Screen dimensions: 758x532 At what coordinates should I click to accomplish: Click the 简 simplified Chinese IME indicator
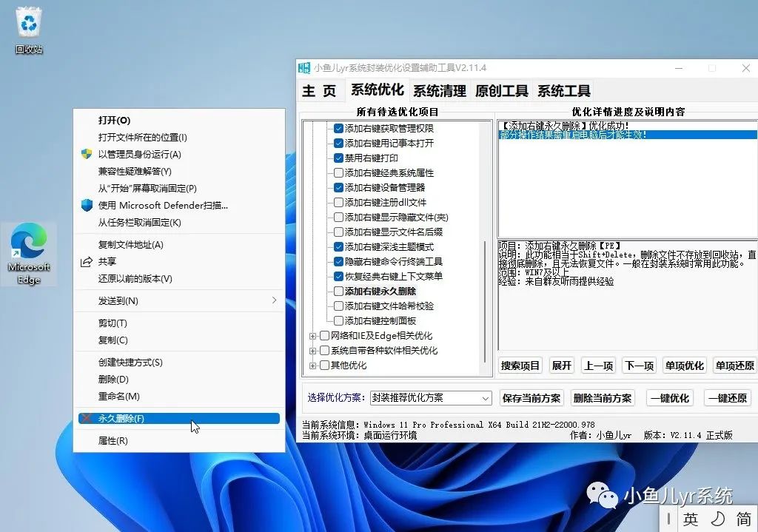tap(743, 519)
